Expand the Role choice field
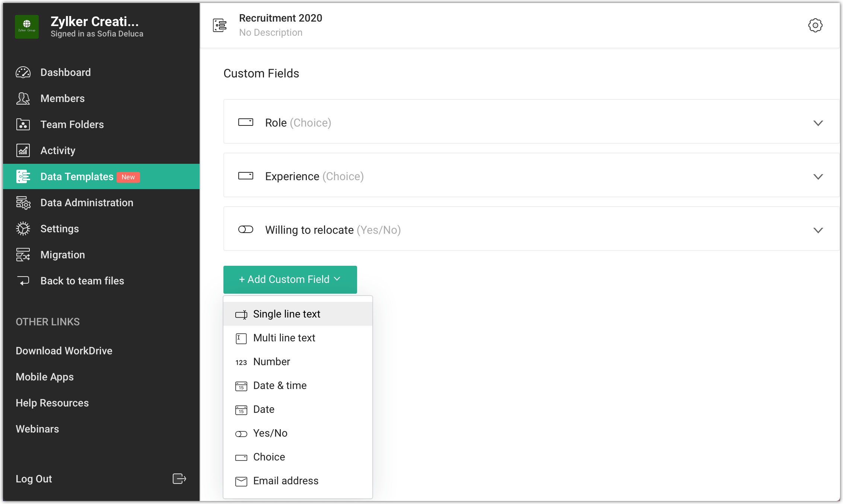This screenshot has height=504, width=843. click(818, 123)
